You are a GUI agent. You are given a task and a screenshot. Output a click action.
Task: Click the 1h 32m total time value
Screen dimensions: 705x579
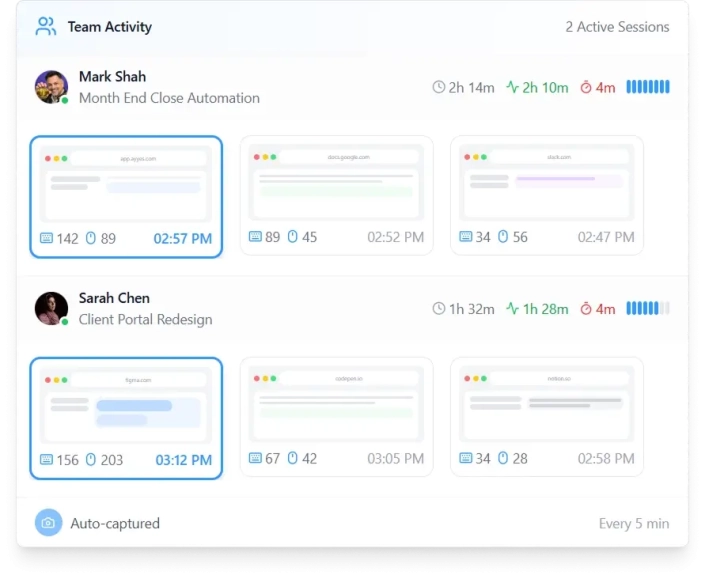pos(472,309)
